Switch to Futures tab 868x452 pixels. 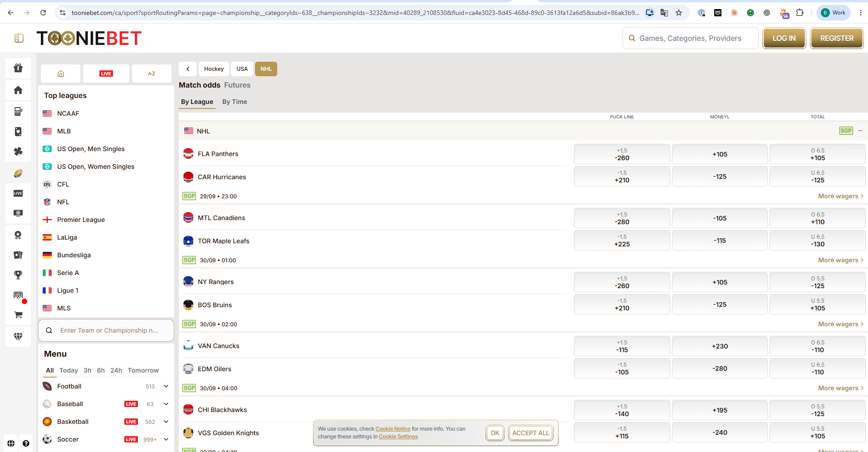point(237,85)
